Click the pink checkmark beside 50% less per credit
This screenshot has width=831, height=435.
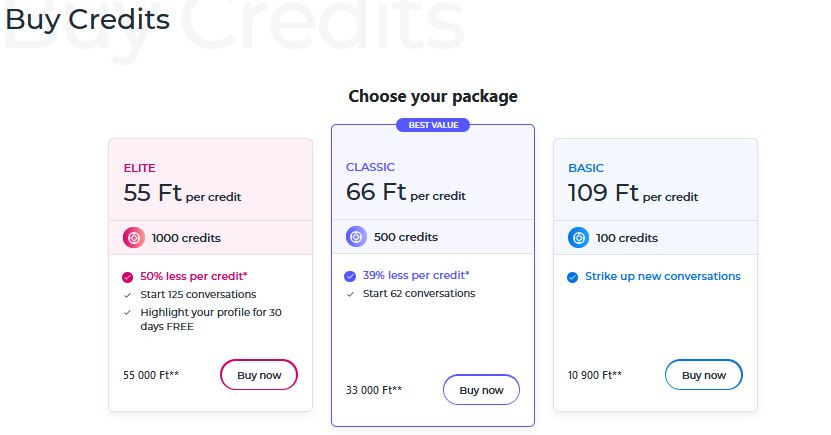point(127,277)
